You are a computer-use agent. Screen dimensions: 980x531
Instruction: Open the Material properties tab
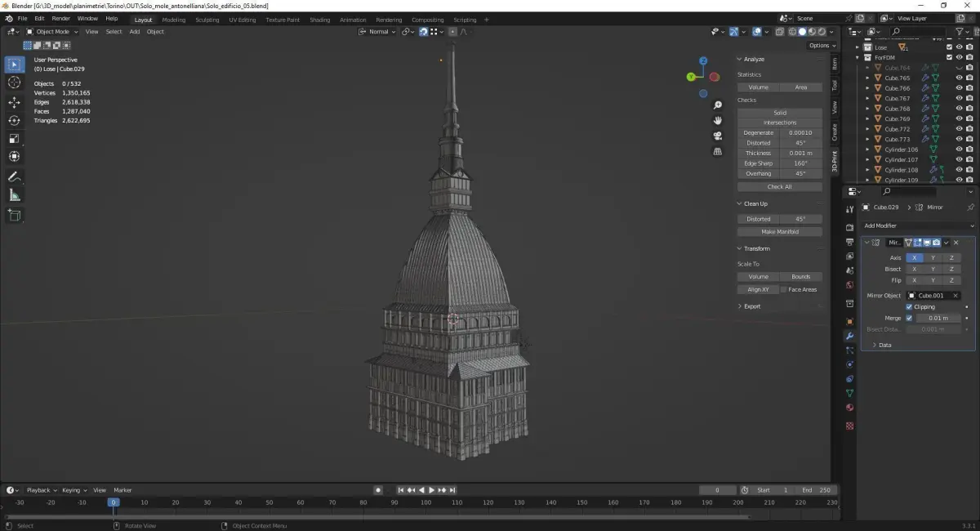click(849, 407)
